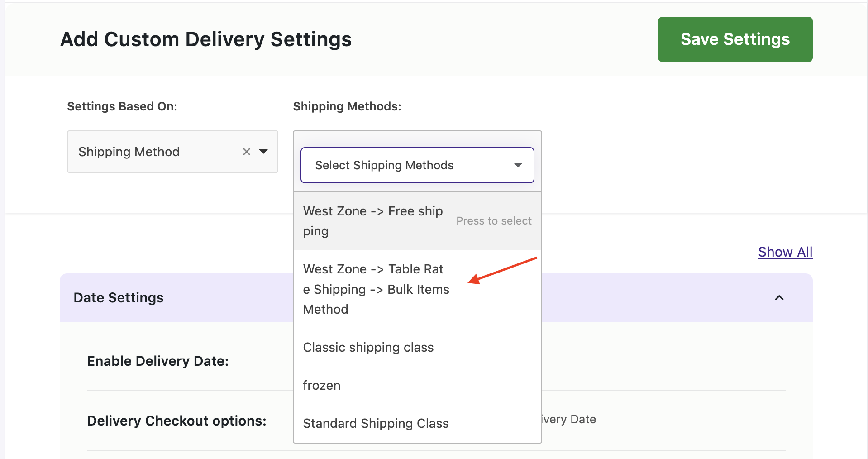Open the Show All link
The width and height of the screenshot is (868, 459).
pyautogui.click(x=785, y=252)
